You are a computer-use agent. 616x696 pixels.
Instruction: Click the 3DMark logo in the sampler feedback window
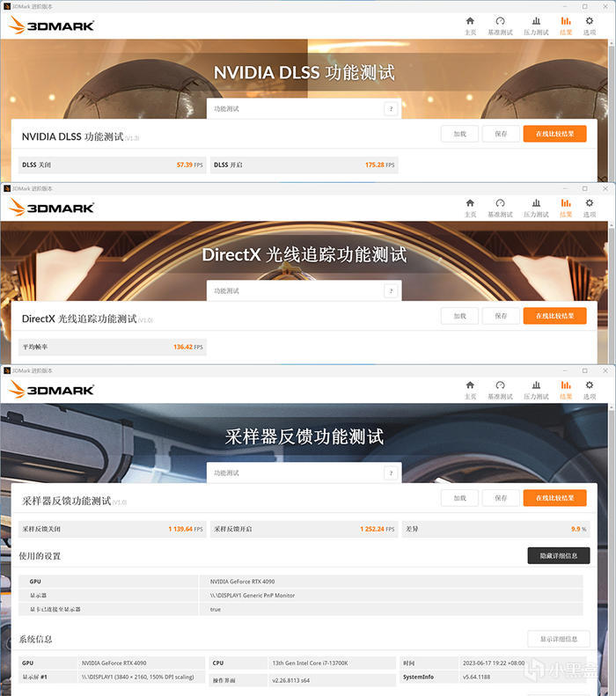point(51,389)
